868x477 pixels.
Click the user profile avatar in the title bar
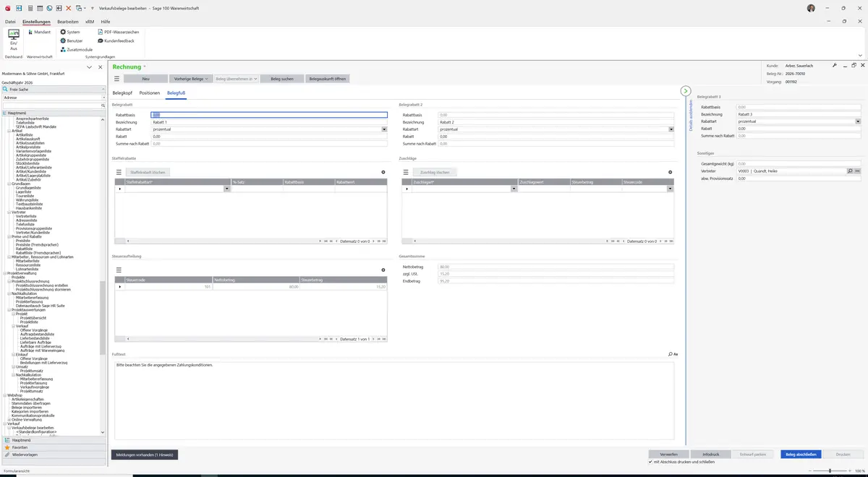812,8
